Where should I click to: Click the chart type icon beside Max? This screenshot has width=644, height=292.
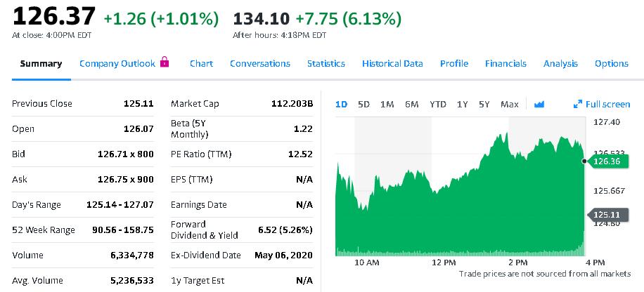(539, 105)
